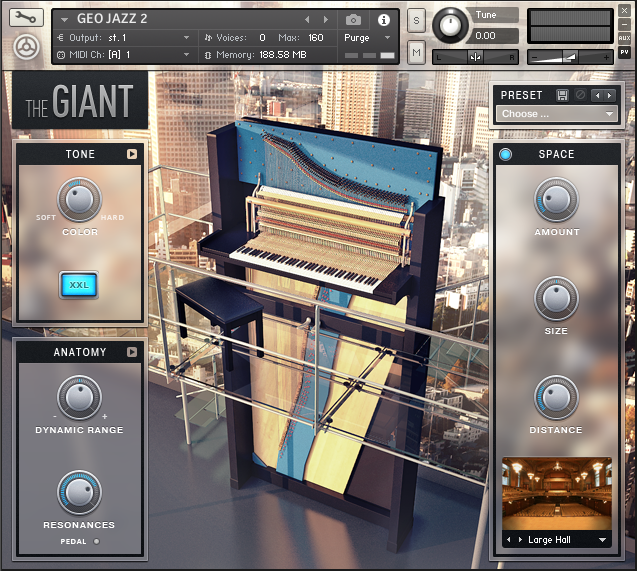Toggle the SPACE power button
The height and width of the screenshot is (571, 637).
[505, 154]
